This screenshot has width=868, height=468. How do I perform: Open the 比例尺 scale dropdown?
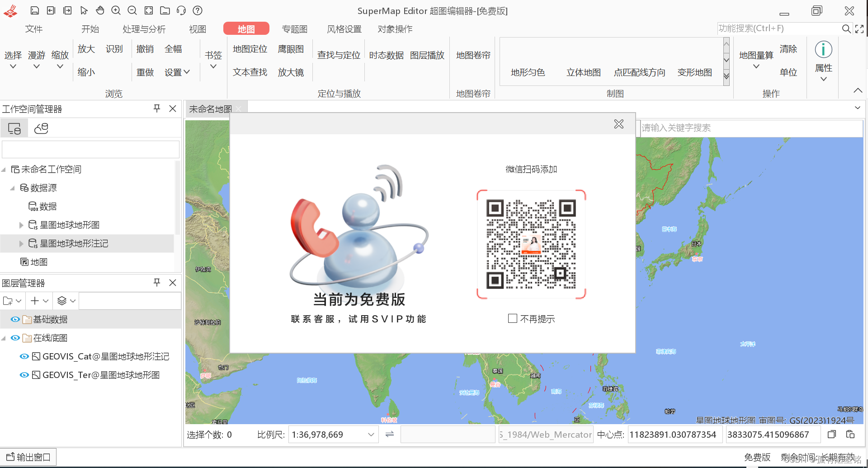coord(371,435)
